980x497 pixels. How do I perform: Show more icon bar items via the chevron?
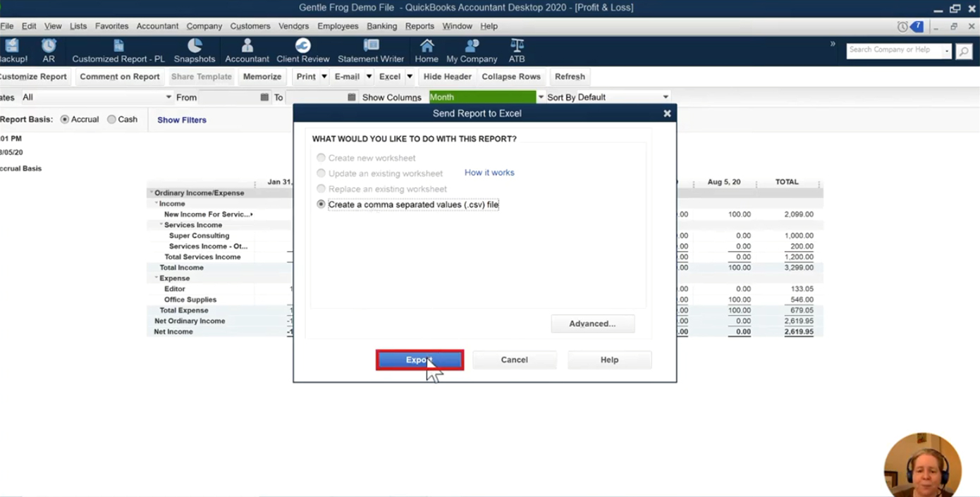tap(833, 44)
